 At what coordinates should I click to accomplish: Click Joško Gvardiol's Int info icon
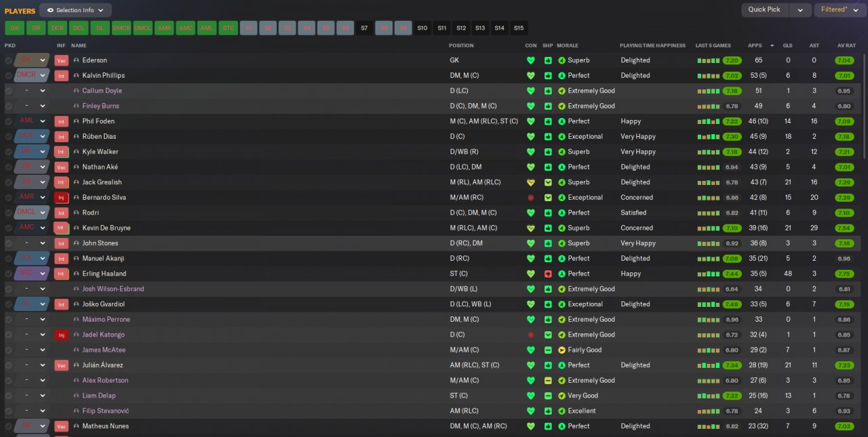click(x=61, y=304)
